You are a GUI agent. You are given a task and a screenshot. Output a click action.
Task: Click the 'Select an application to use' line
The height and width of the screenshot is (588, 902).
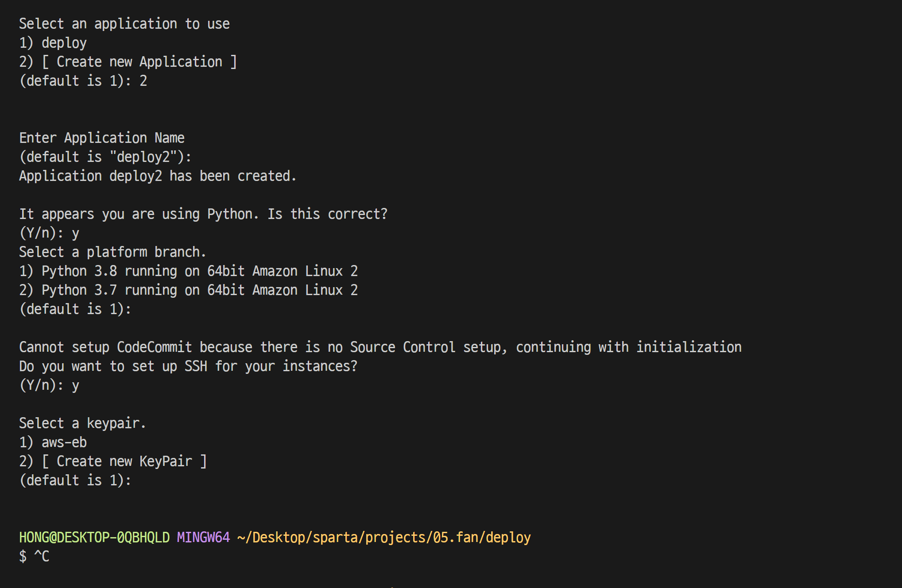124,24
